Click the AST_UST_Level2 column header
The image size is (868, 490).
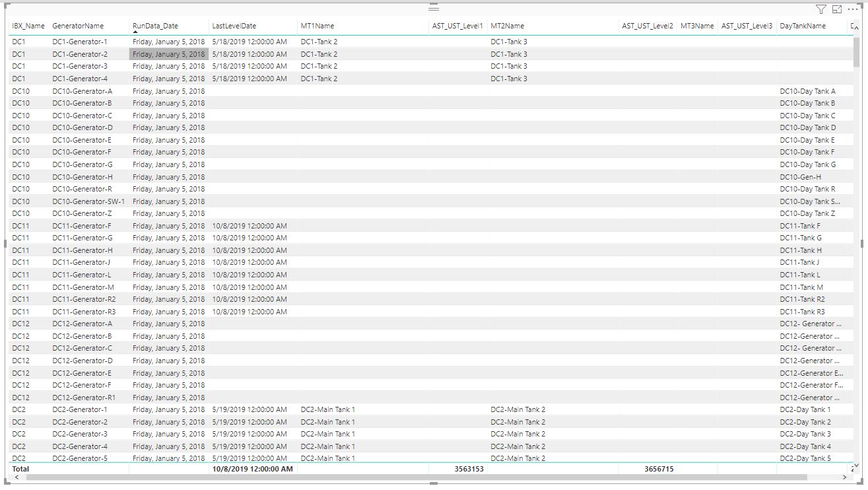(x=648, y=26)
